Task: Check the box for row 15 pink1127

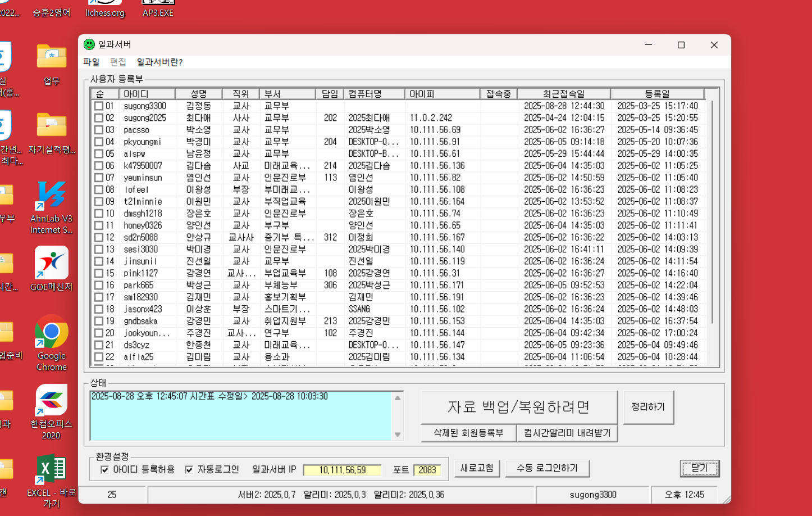Action: click(x=99, y=273)
